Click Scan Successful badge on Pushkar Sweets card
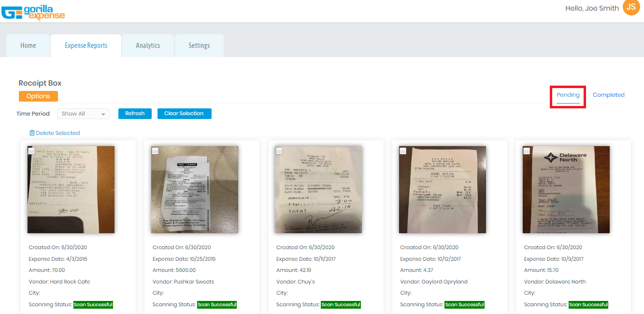This screenshot has width=644, height=314. coord(217,305)
